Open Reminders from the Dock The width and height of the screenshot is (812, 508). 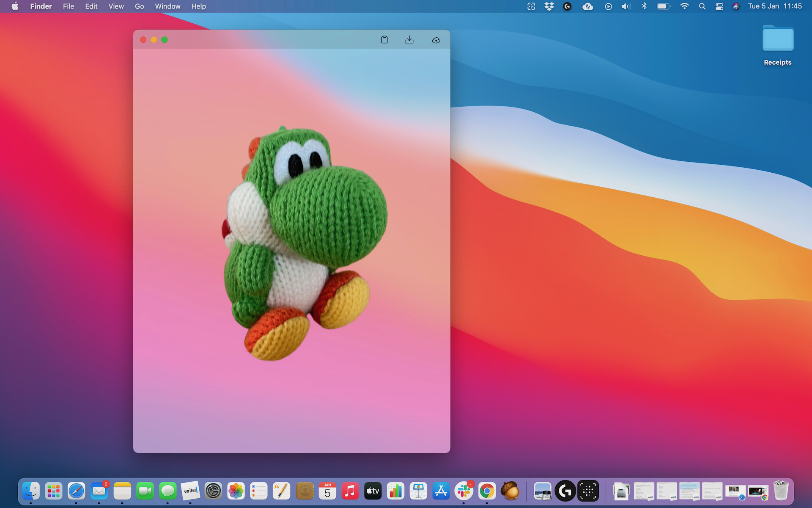[259, 491]
